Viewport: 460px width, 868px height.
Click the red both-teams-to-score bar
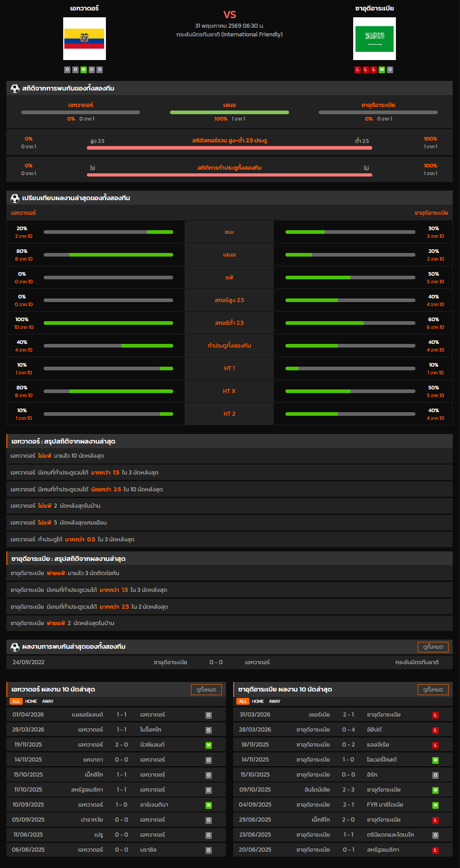[x=230, y=175]
